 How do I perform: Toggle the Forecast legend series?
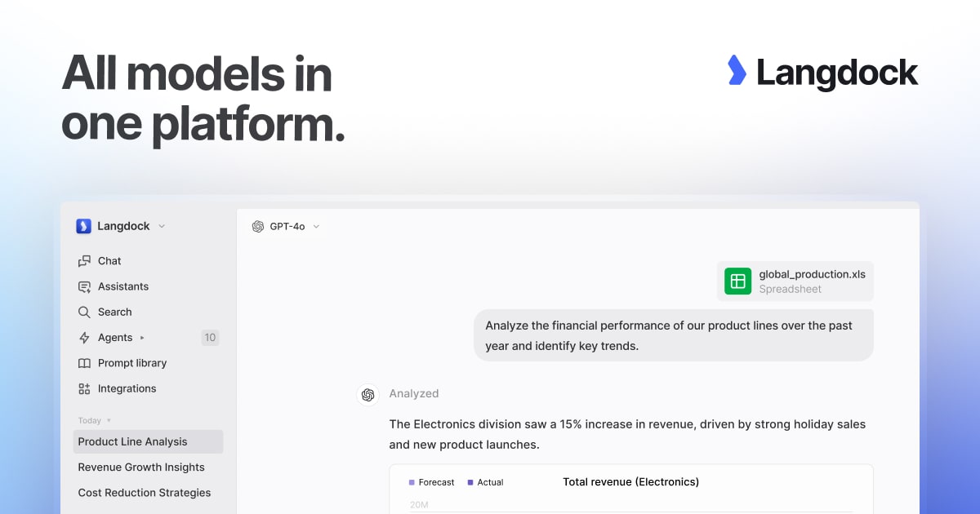point(431,482)
